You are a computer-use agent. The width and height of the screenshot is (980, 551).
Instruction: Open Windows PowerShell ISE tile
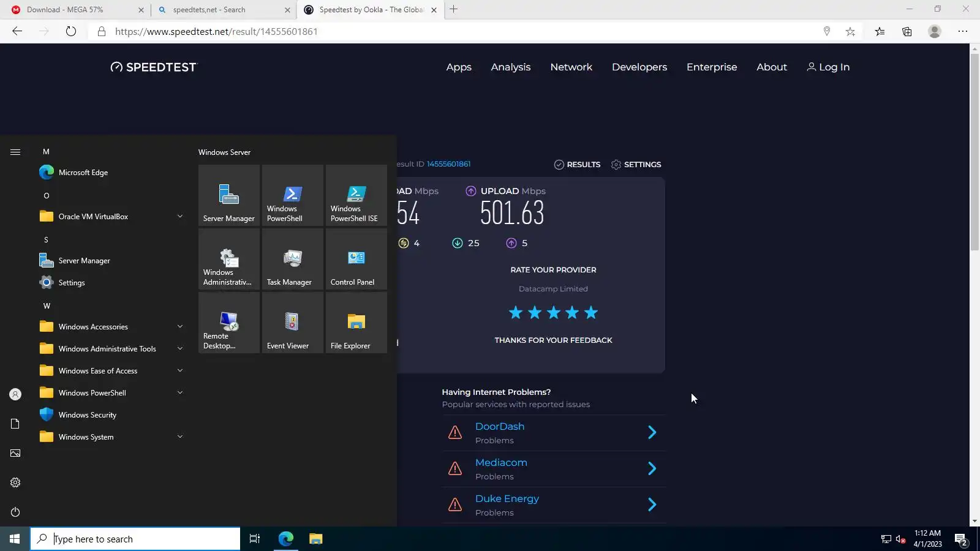coord(356,195)
